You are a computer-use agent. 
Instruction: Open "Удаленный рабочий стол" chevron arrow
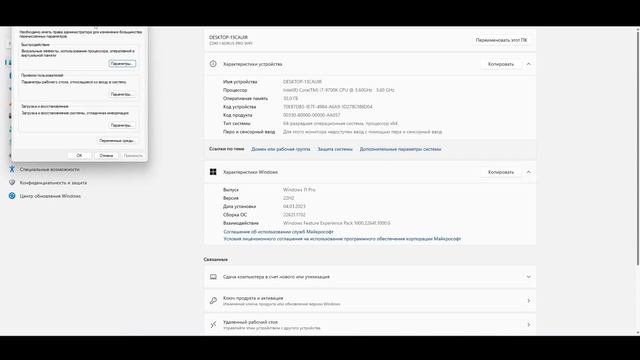point(529,324)
